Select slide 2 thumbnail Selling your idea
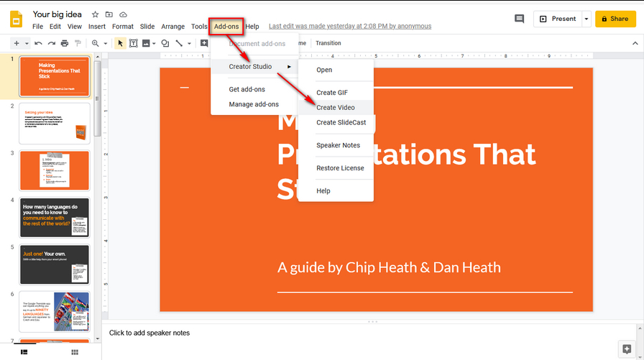This screenshot has width=644, height=360. 54,124
